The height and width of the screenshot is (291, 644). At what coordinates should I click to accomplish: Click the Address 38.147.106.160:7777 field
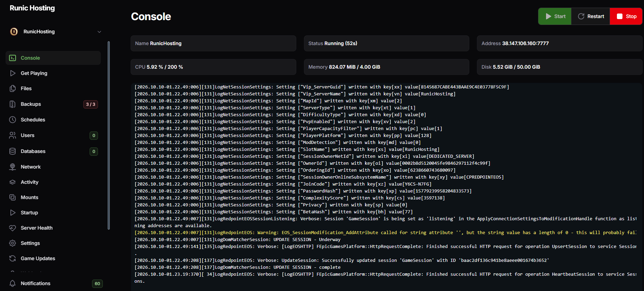(560, 43)
